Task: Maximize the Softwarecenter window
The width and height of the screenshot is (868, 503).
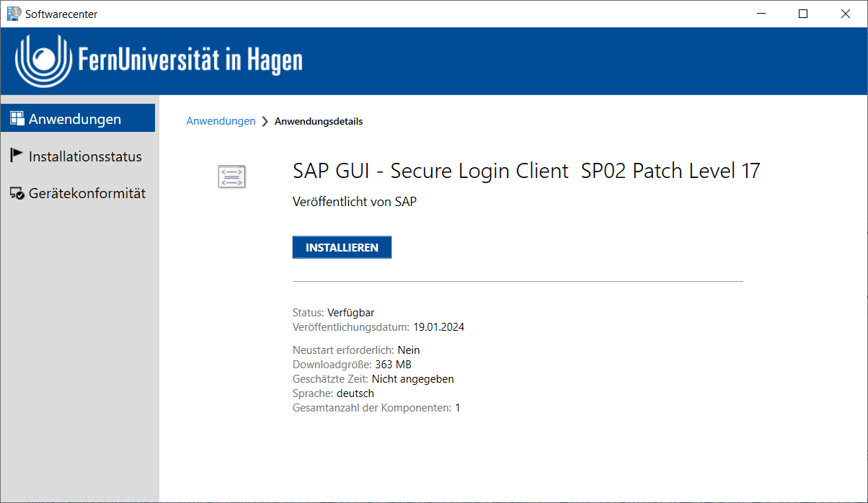Action: click(x=803, y=14)
